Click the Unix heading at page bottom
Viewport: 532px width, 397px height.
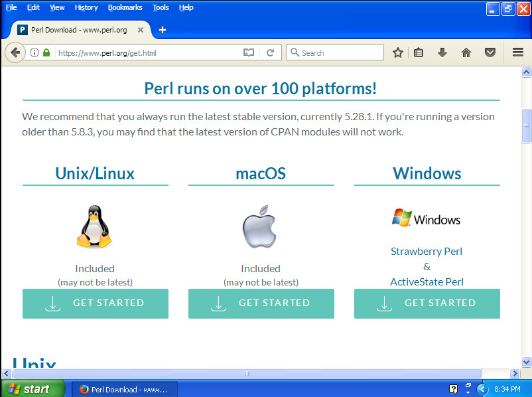34,362
